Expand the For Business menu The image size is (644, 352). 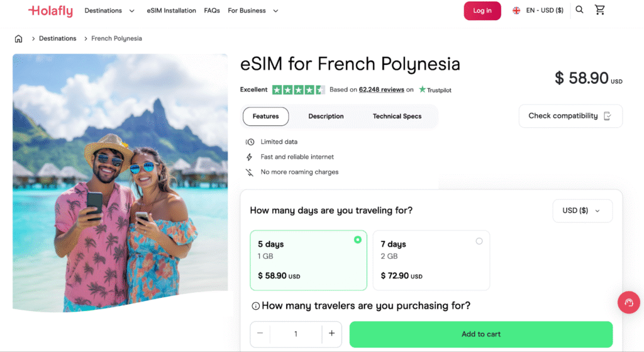pos(253,11)
